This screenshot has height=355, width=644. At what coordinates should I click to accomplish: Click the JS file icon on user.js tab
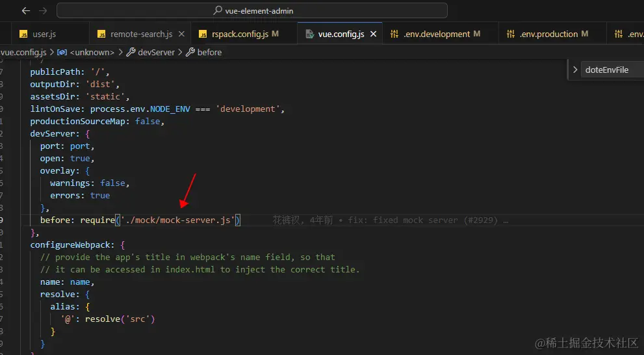(x=24, y=34)
